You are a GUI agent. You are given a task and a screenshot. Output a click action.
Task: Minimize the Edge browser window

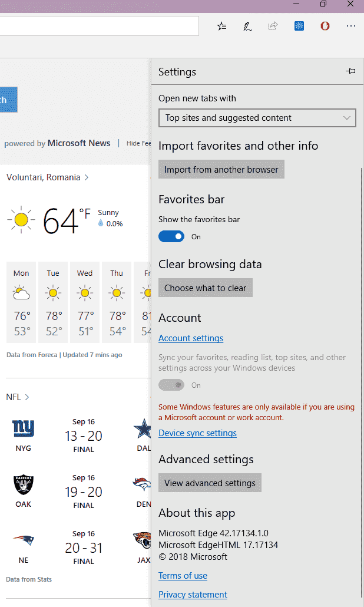pos(296,4)
